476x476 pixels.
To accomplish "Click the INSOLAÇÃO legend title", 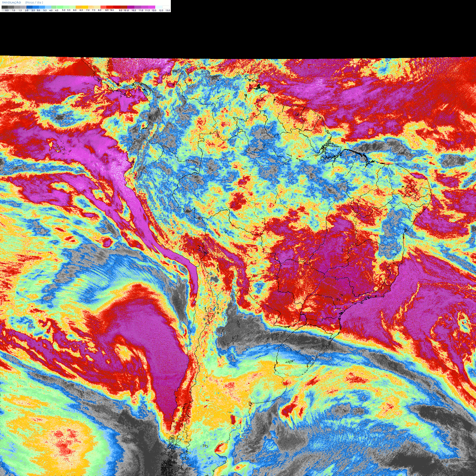I will point(12,2).
